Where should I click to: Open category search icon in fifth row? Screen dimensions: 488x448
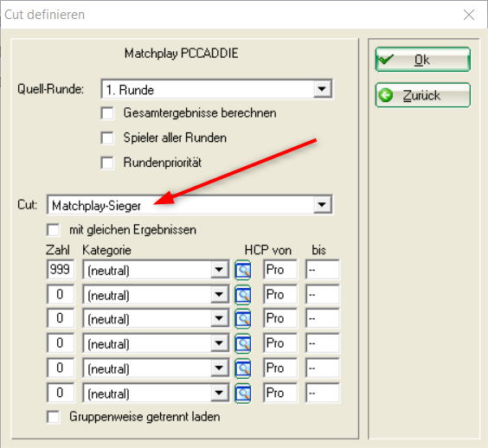point(243,368)
